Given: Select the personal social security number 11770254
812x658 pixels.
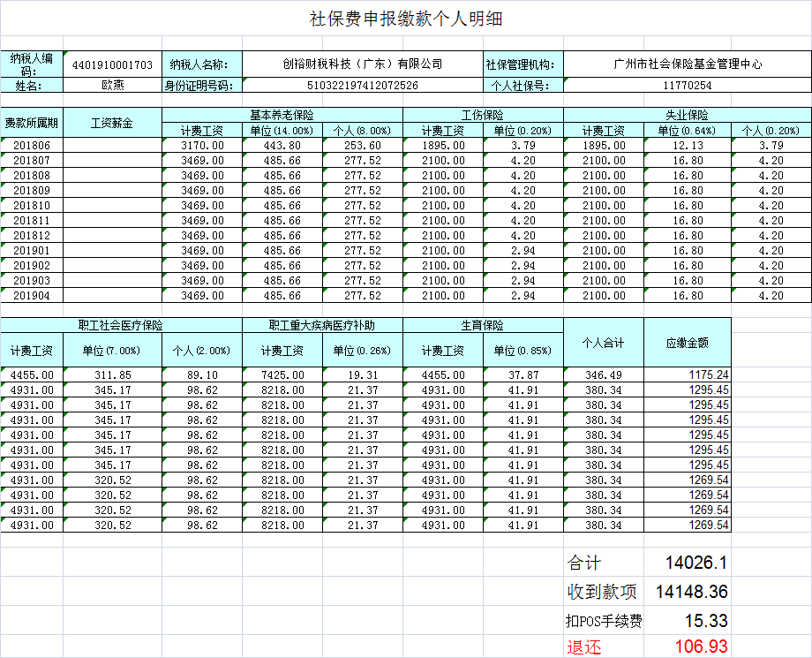Looking at the screenshot, I should click(x=687, y=86).
